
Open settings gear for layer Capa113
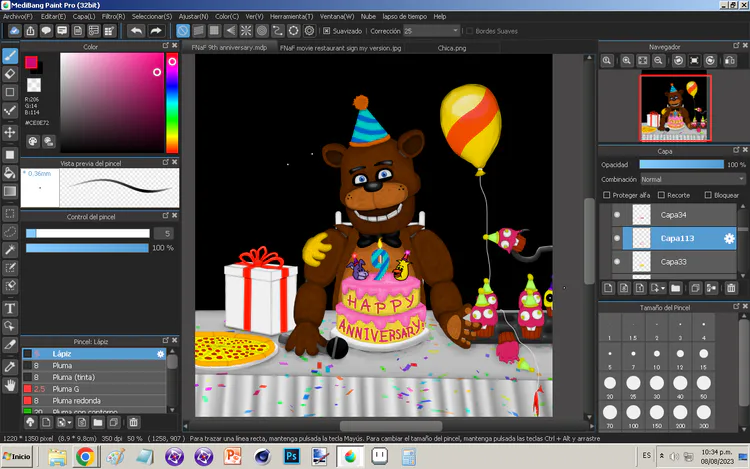[729, 238]
